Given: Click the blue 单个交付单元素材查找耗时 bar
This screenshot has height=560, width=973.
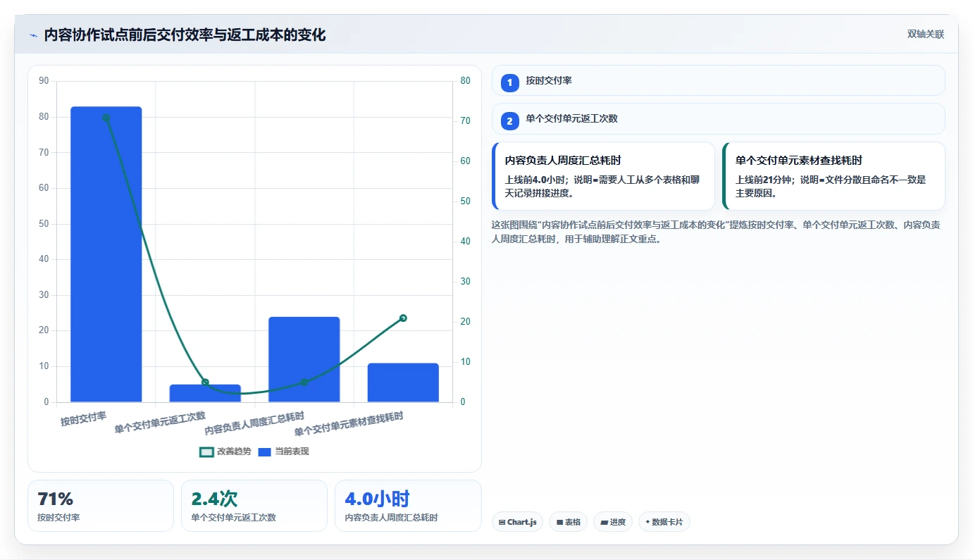Looking at the screenshot, I should [x=403, y=382].
